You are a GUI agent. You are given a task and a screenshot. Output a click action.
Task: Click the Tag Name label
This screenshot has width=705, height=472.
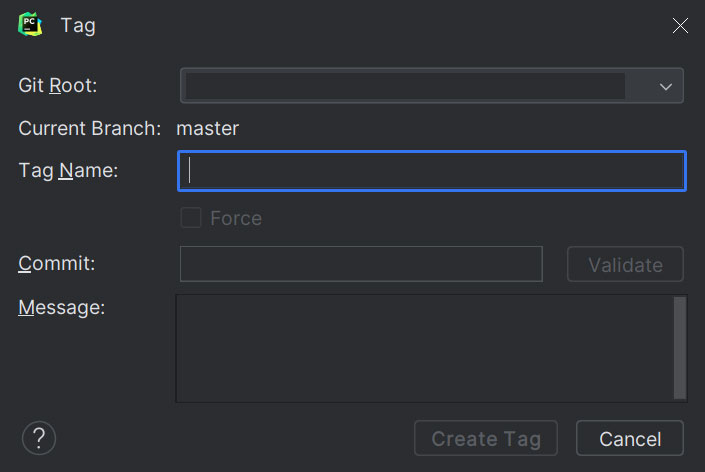click(x=68, y=171)
